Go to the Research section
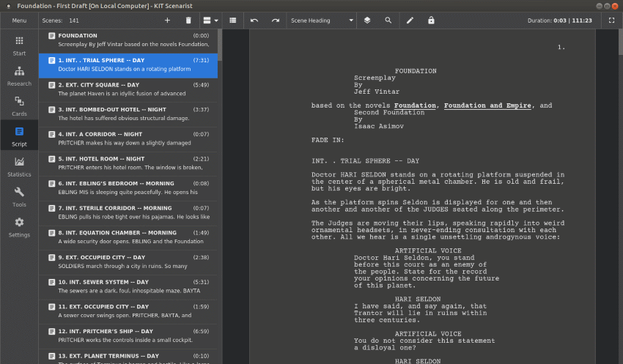This screenshot has height=364, width=623. [x=19, y=75]
